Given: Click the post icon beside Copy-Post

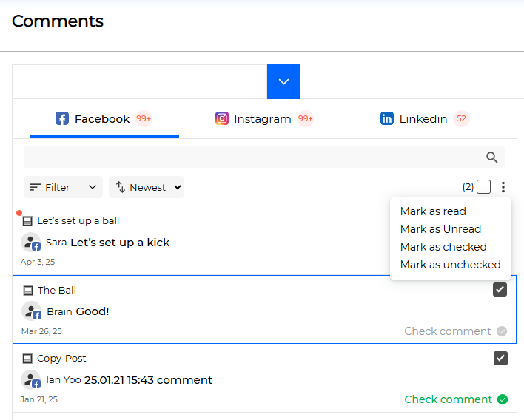Looking at the screenshot, I should [27, 359].
